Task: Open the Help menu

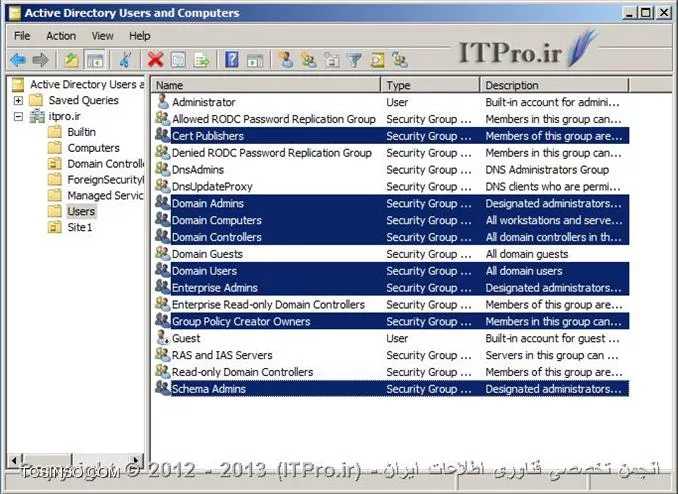Action: click(x=140, y=36)
